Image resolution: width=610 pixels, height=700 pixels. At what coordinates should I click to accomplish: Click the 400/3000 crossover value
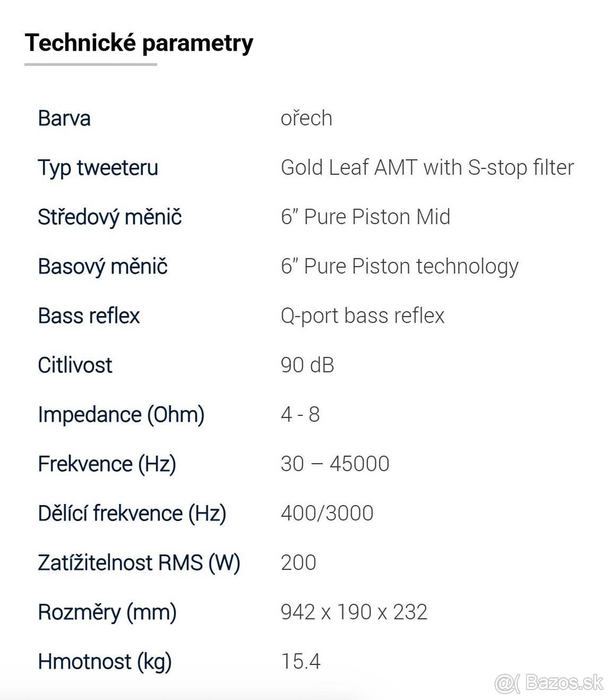[327, 513]
